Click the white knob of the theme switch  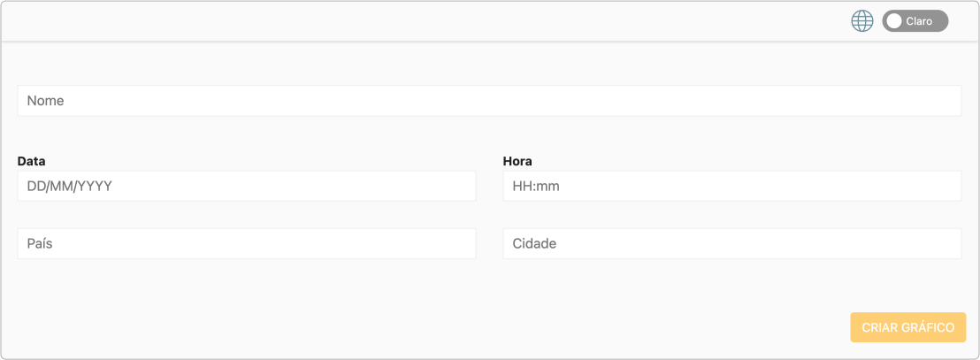(894, 21)
